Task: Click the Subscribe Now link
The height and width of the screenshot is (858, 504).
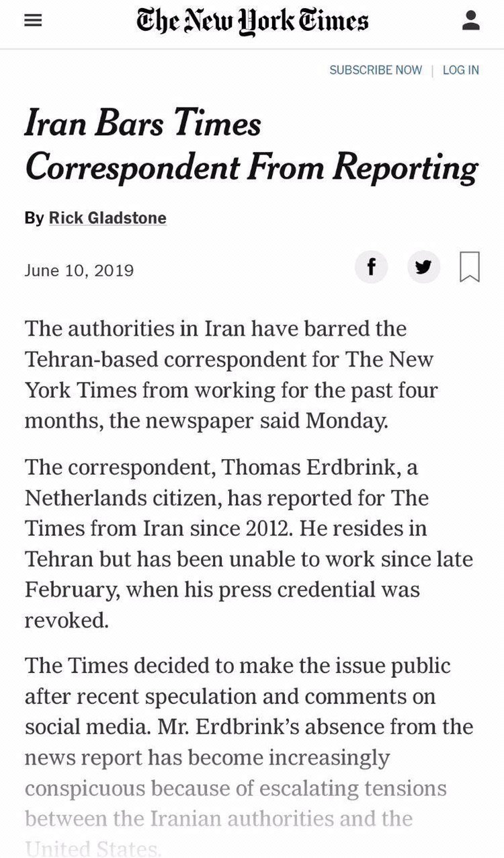Action: [376, 70]
